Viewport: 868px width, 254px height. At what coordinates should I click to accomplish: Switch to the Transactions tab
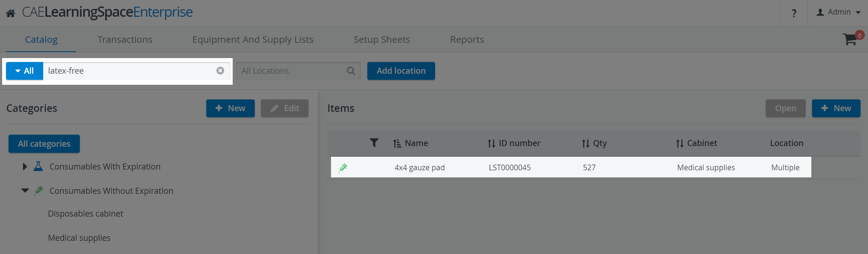point(125,39)
